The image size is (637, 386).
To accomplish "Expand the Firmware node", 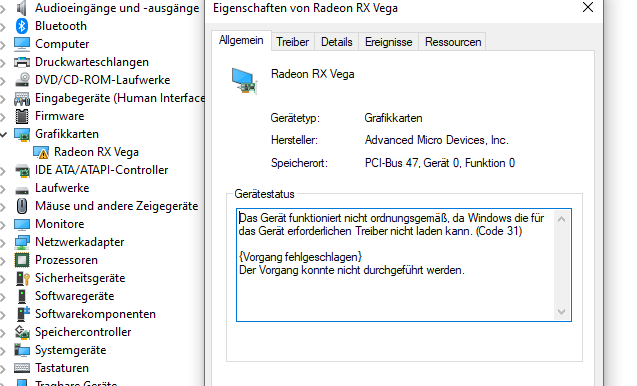I will (3, 117).
